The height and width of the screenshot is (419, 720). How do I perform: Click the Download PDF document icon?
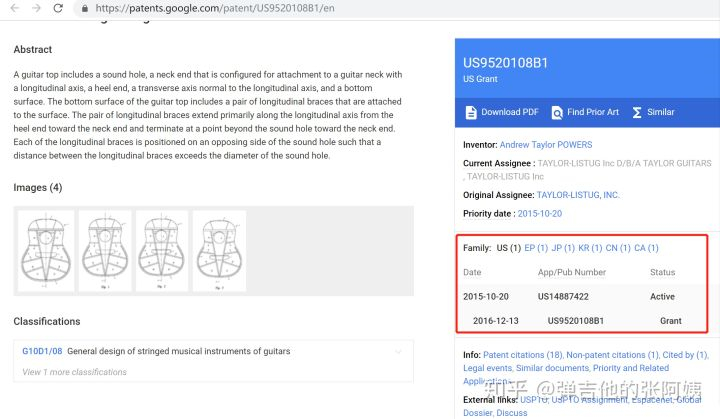[x=471, y=112]
